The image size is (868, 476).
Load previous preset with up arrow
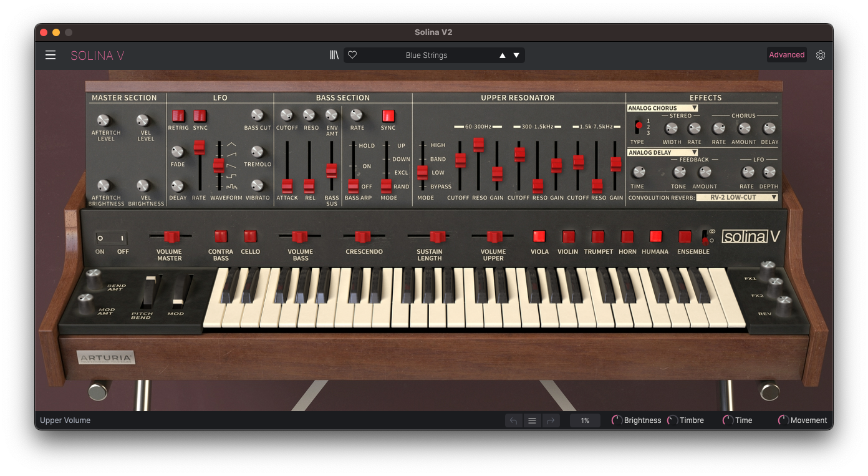coord(503,56)
